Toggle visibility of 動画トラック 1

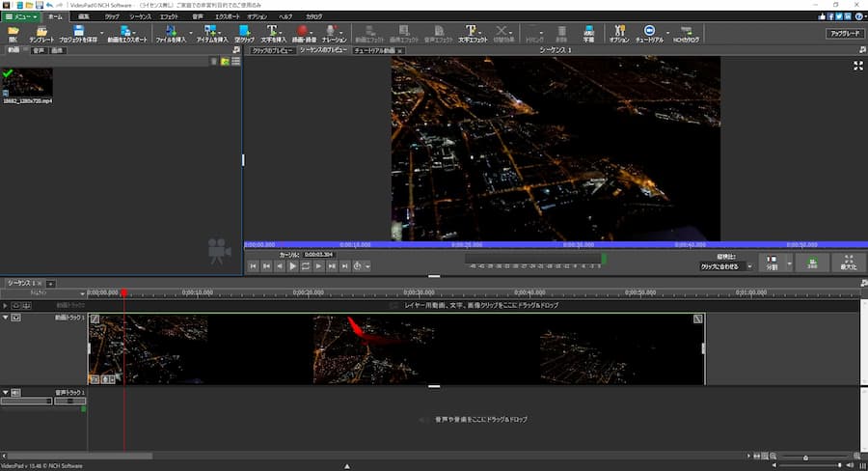[x=16, y=317]
